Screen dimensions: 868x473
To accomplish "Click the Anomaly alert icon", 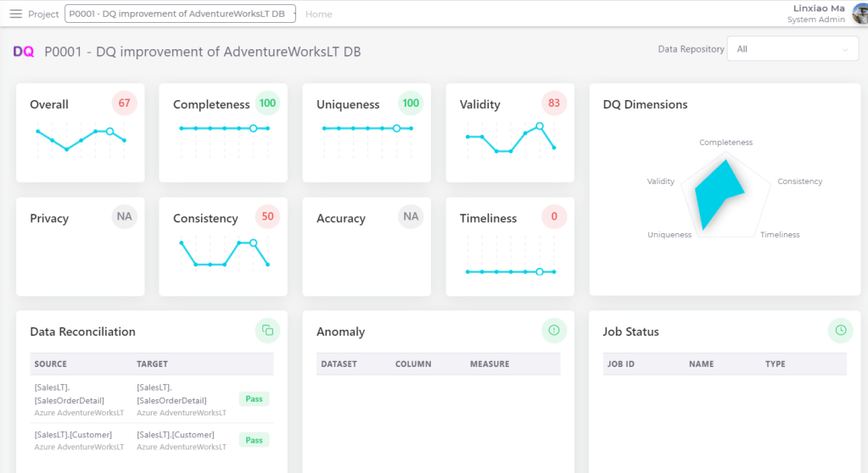I will (554, 330).
